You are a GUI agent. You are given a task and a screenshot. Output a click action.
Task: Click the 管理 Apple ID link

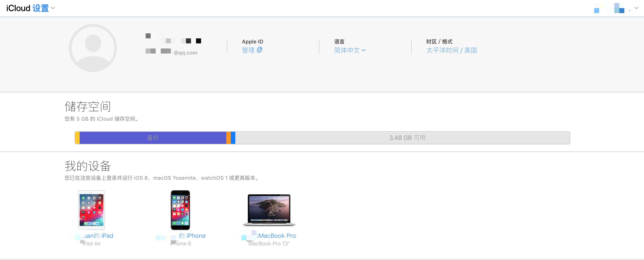coord(248,50)
